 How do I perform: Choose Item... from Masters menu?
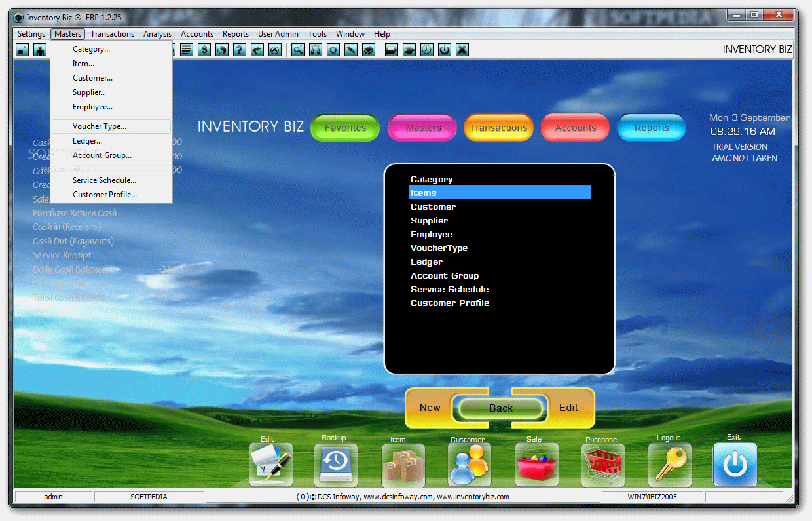111,64
